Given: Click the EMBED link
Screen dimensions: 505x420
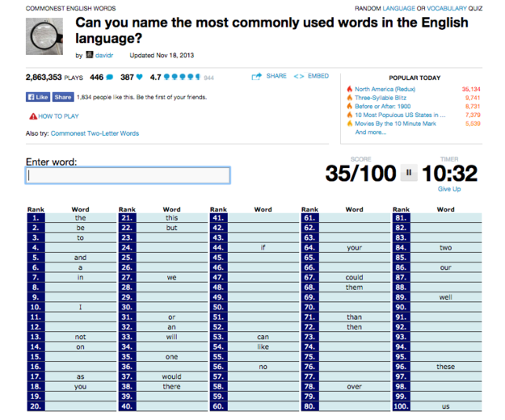Looking at the screenshot, I should [318, 76].
